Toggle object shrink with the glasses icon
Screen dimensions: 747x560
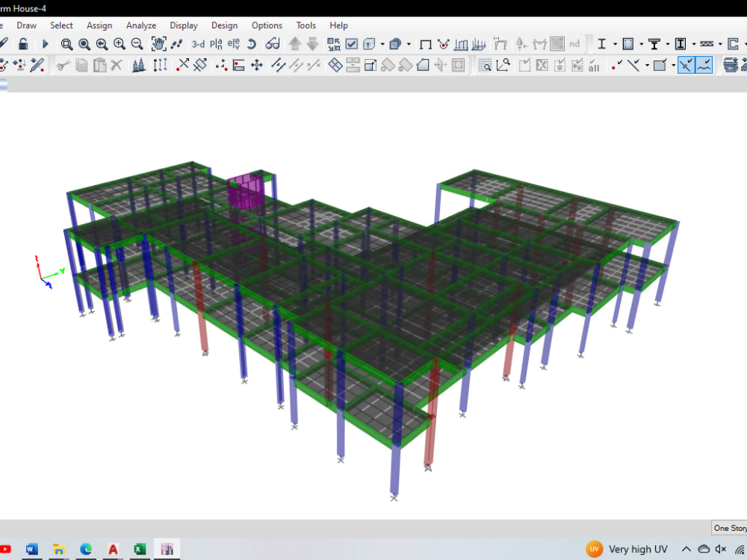pyautogui.click(x=271, y=44)
